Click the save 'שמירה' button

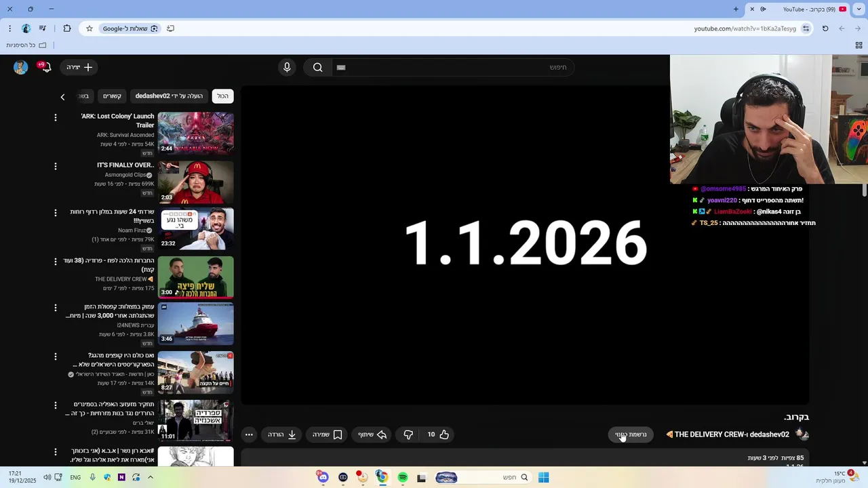tap(328, 434)
